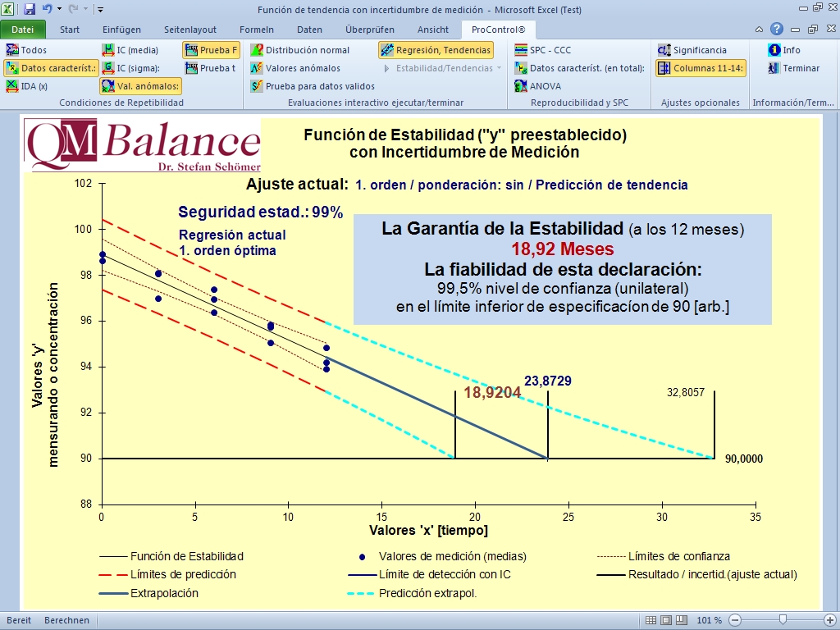Toggle the Prueba F option

click(211, 50)
